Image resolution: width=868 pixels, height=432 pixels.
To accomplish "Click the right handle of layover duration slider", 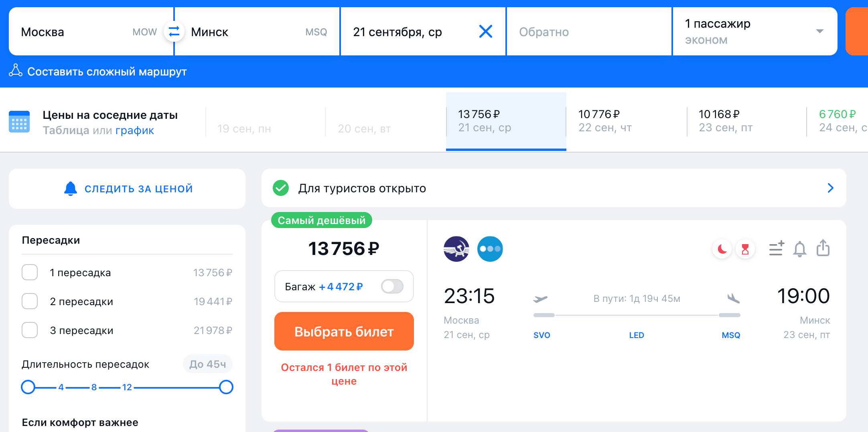I will coord(226,387).
